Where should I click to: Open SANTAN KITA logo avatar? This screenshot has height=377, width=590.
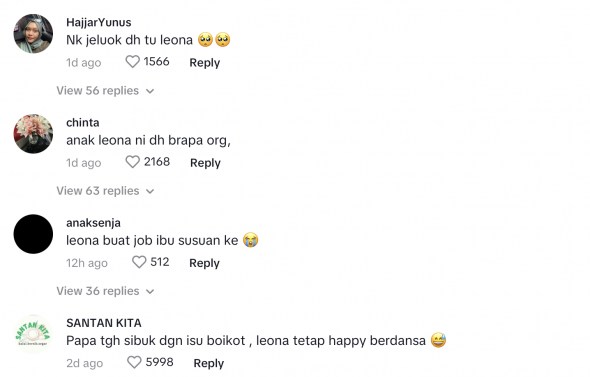tap(33, 334)
